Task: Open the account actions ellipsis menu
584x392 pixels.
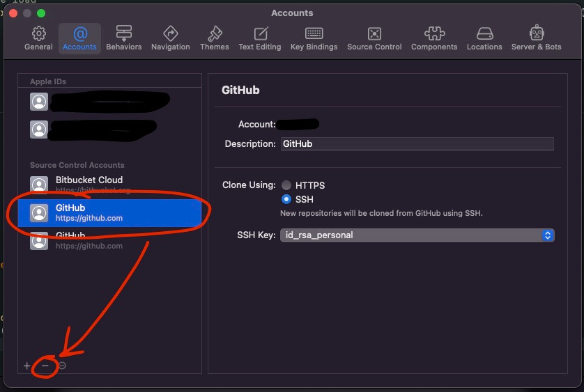Action: coord(62,366)
